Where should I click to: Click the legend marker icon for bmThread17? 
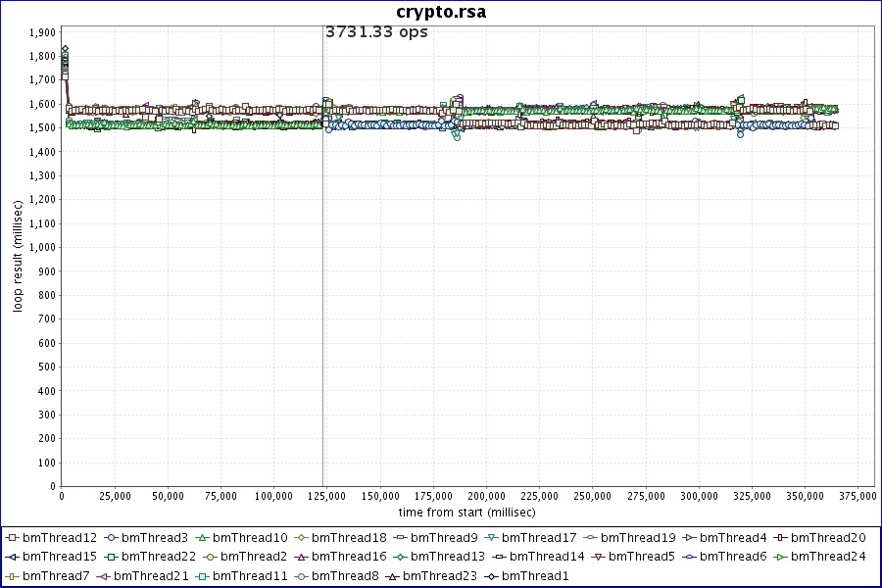coord(492,538)
